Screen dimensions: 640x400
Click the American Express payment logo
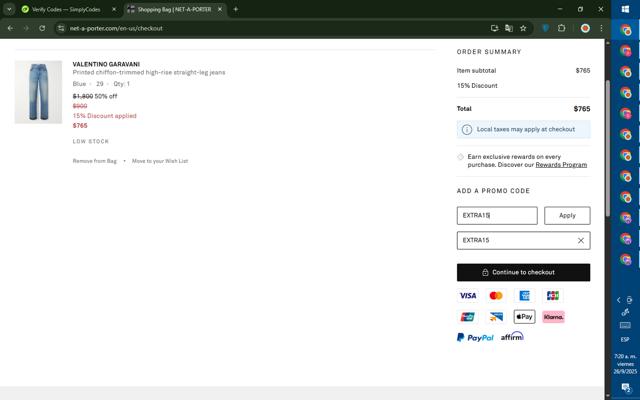(x=524, y=296)
